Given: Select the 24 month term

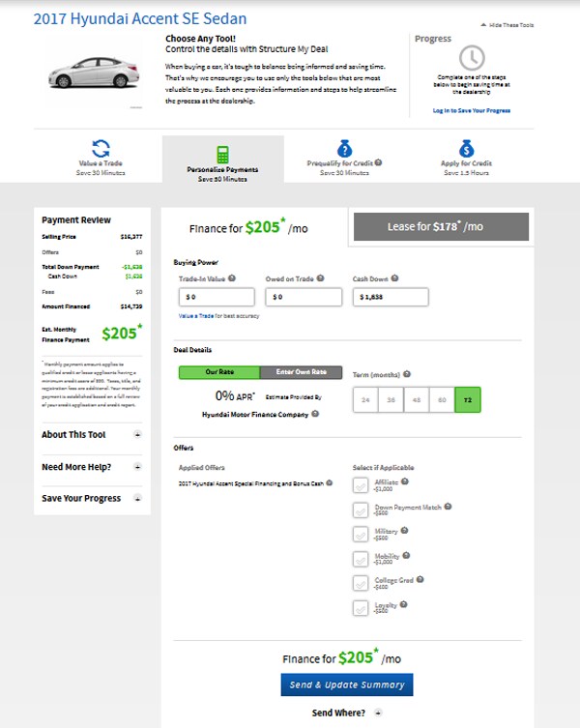Looking at the screenshot, I should 365,399.
